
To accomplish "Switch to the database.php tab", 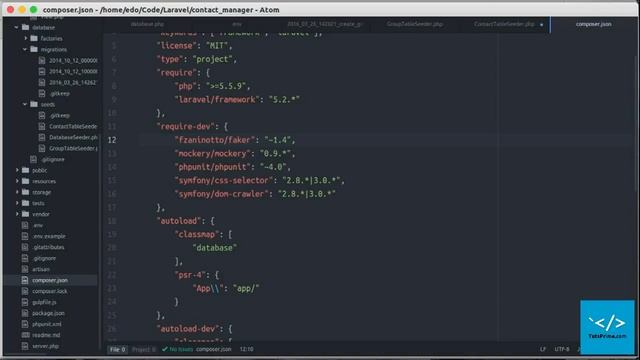I will (147, 24).
